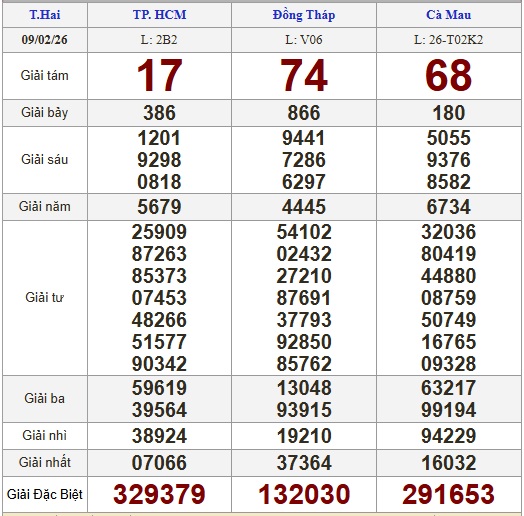Open the Cà Mau header link

click(x=448, y=15)
